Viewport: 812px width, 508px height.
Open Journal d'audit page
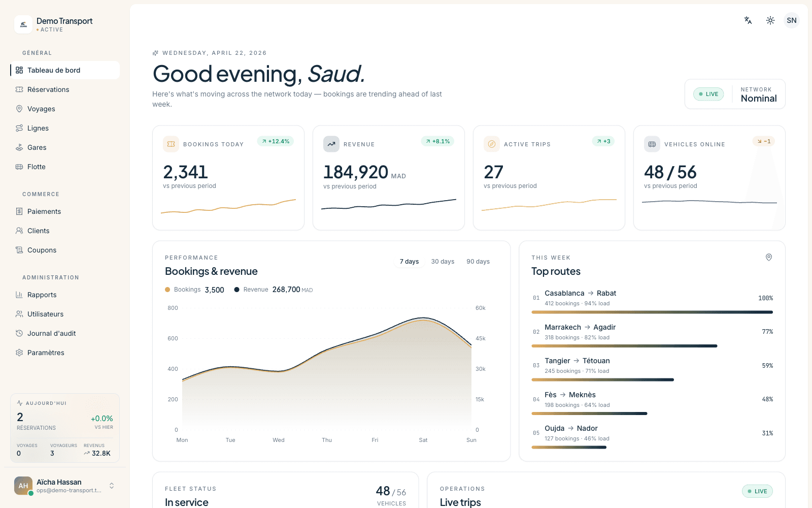65,333
